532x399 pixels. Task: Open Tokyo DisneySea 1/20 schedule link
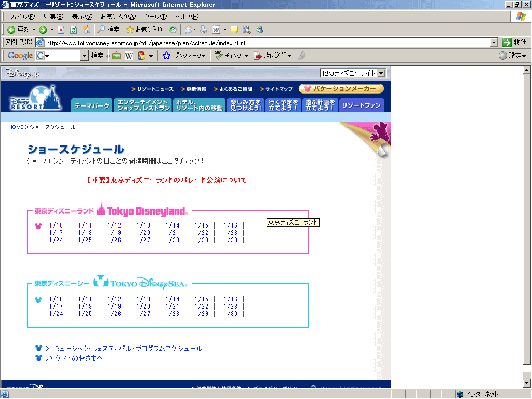[x=143, y=307]
